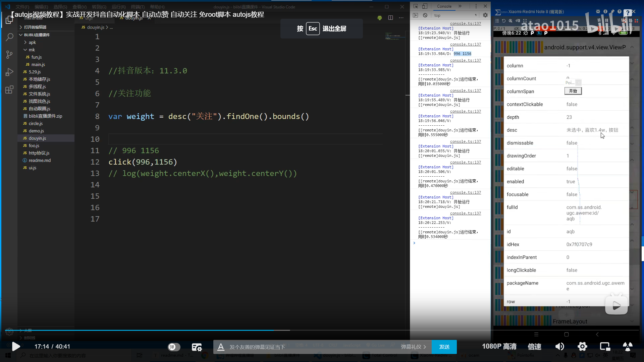Click the clear console icon
Screen dimensions: 644x362
click(x=425, y=15)
